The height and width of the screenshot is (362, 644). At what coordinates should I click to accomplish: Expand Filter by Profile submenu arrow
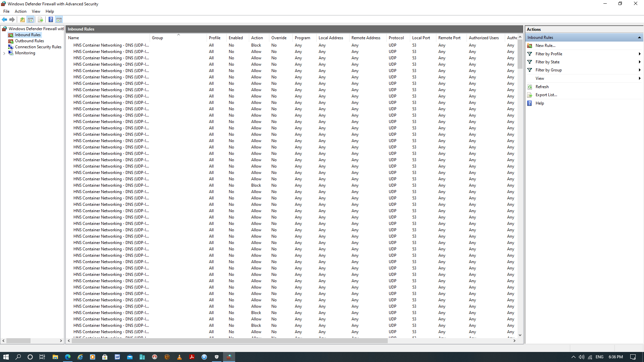[640, 54]
